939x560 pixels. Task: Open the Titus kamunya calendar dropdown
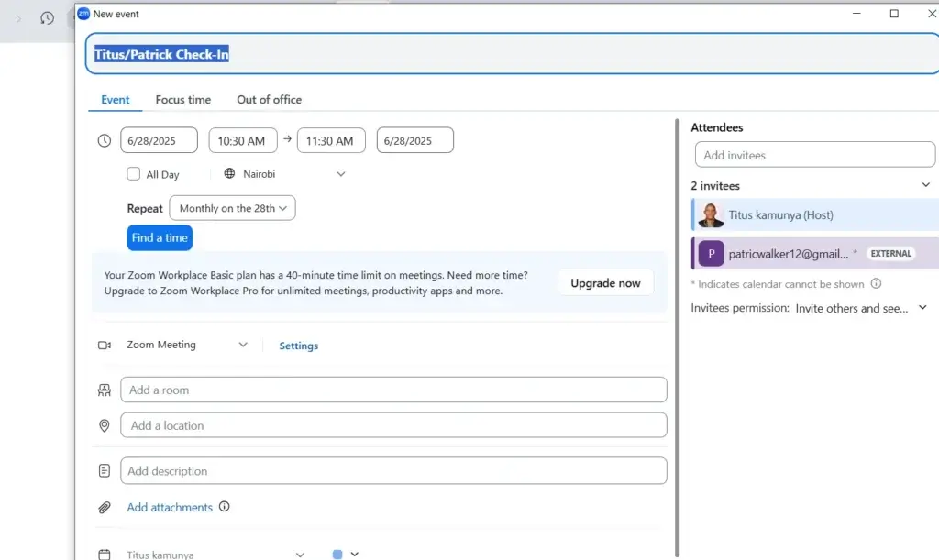[215, 555]
